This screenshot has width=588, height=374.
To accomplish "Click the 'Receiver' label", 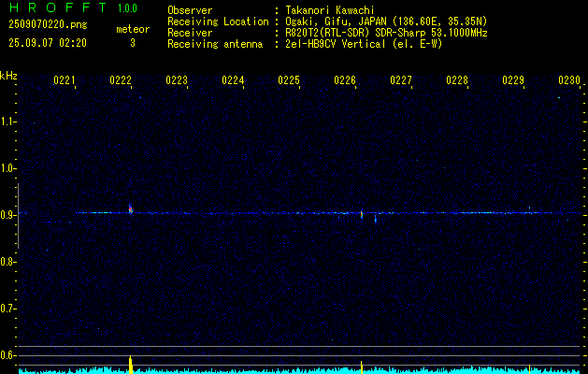I will pyautogui.click(x=190, y=33).
